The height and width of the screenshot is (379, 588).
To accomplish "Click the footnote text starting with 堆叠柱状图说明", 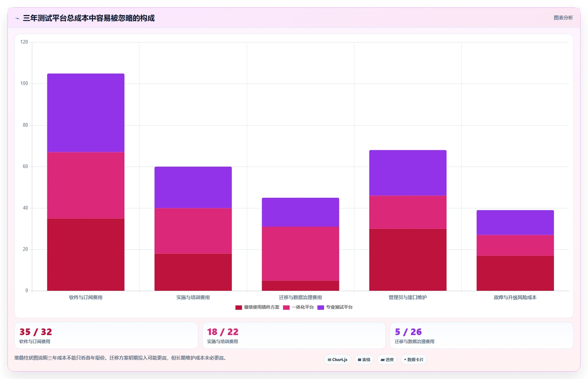I will pyautogui.click(x=120, y=358).
